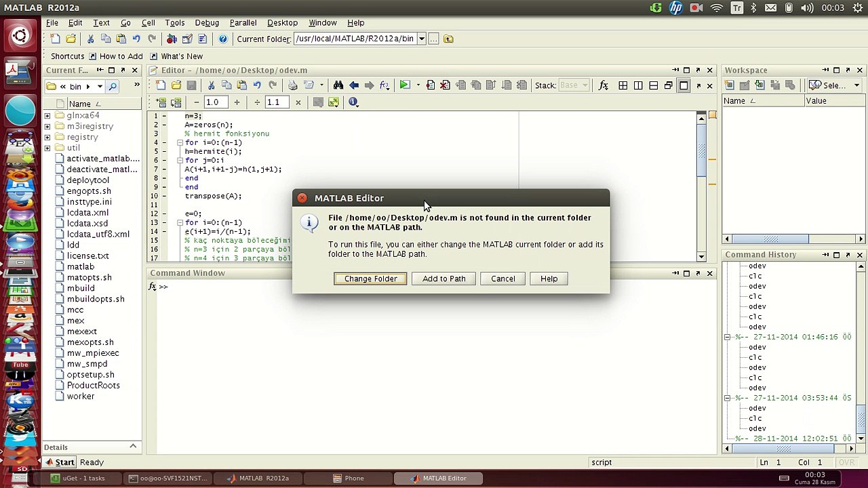Screen dimensions: 868x488
Task: Open the File menu
Action: coord(52,22)
